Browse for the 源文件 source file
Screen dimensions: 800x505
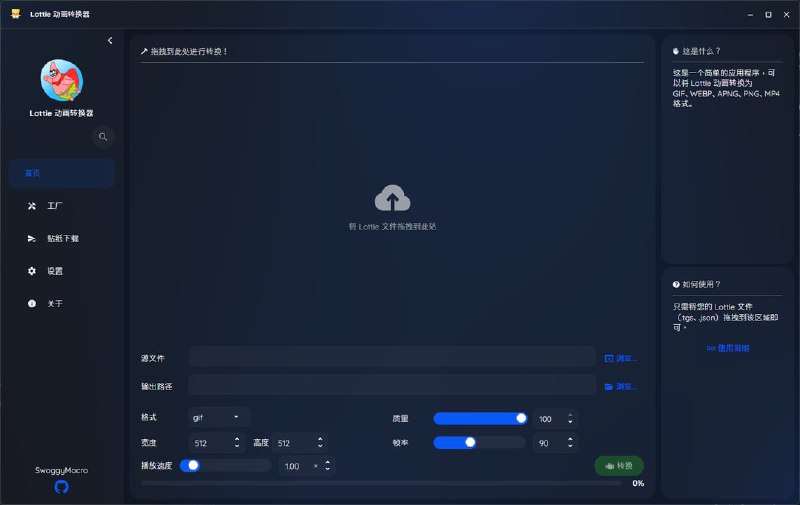coord(621,358)
